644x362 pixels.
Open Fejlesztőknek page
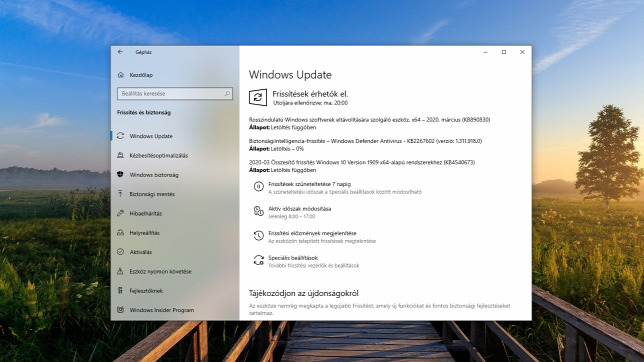(x=146, y=291)
